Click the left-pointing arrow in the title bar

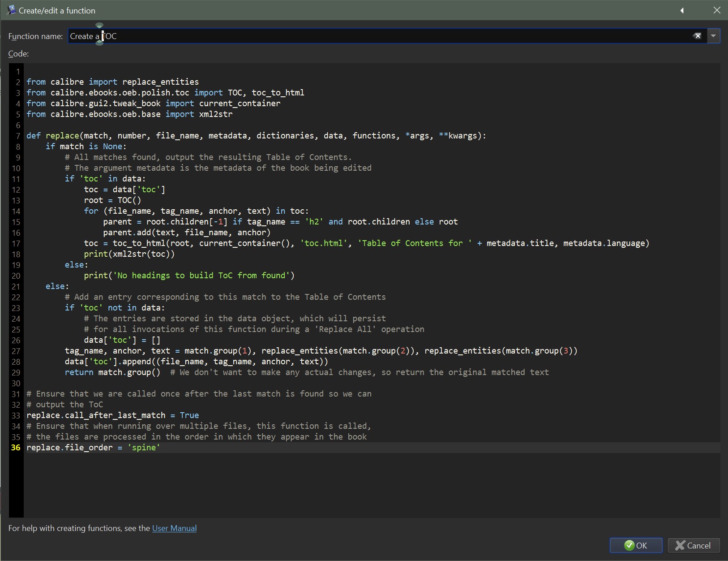[682, 10]
